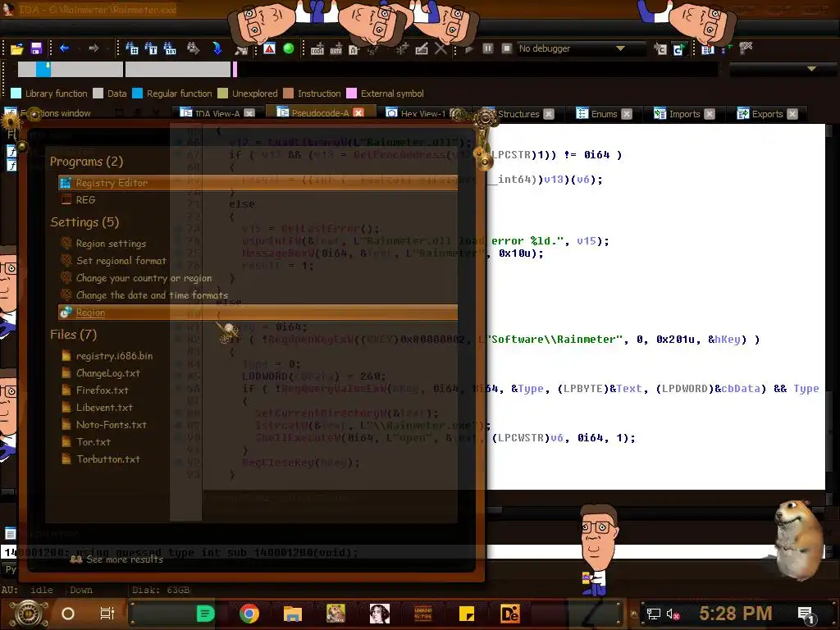Click the pink External symbol segment in navigation band
This screenshot has width=840, height=630.
coord(235,69)
